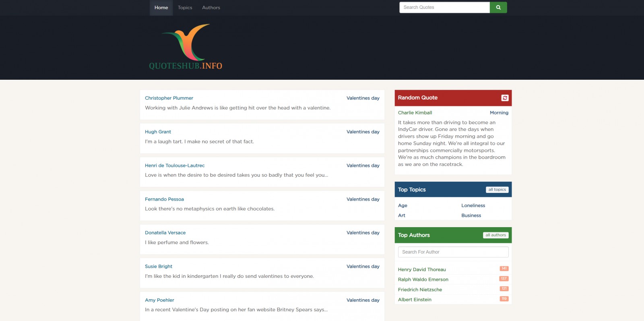Image resolution: width=644 pixels, height=321 pixels.
Task: Click the 141 count badge beside Thoreau
Action: (504, 269)
